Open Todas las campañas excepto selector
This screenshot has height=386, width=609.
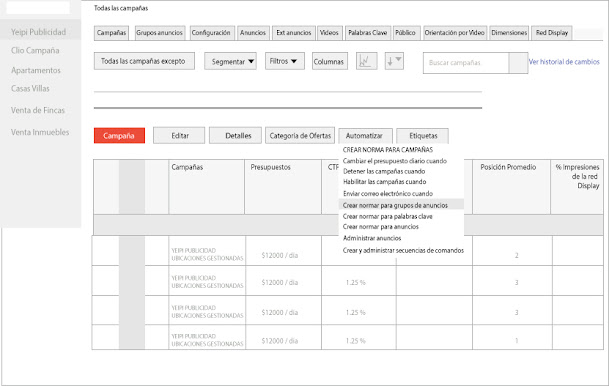(x=144, y=61)
